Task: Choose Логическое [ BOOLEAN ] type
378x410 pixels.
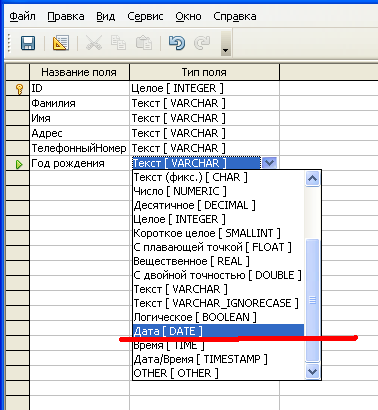Action: [x=218, y=317]
